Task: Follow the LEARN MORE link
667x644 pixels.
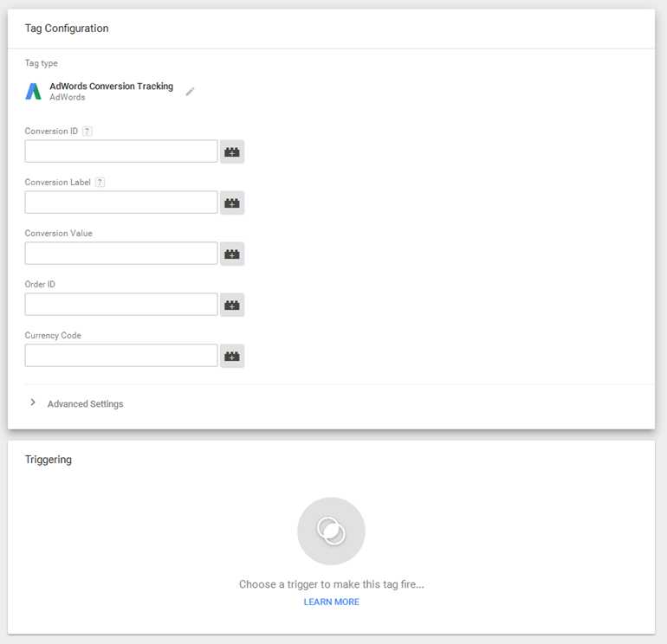Action: tap(331, 602)
